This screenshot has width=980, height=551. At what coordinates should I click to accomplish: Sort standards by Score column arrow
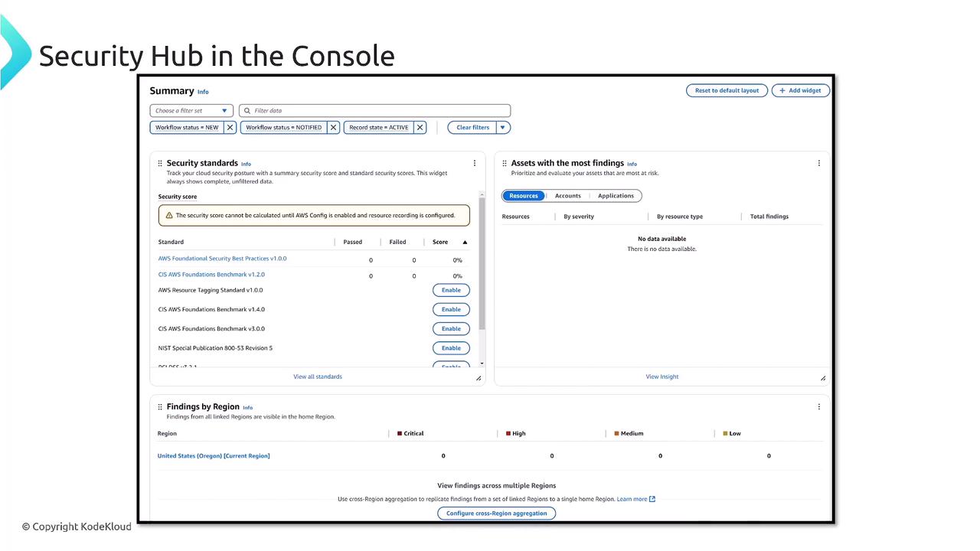coord(465,243)
